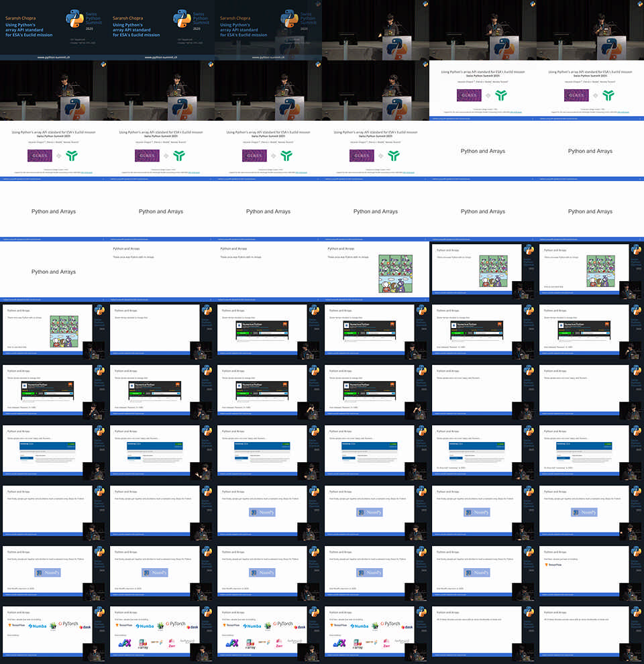Click the PyTorch logo in the four-logos-only frame
This screenshot has height=664, width=644.
[x=68, y=624]
